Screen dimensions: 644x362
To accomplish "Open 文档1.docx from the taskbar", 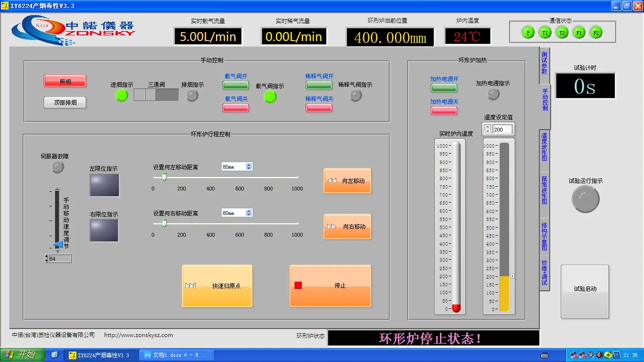I will point(178,355).
